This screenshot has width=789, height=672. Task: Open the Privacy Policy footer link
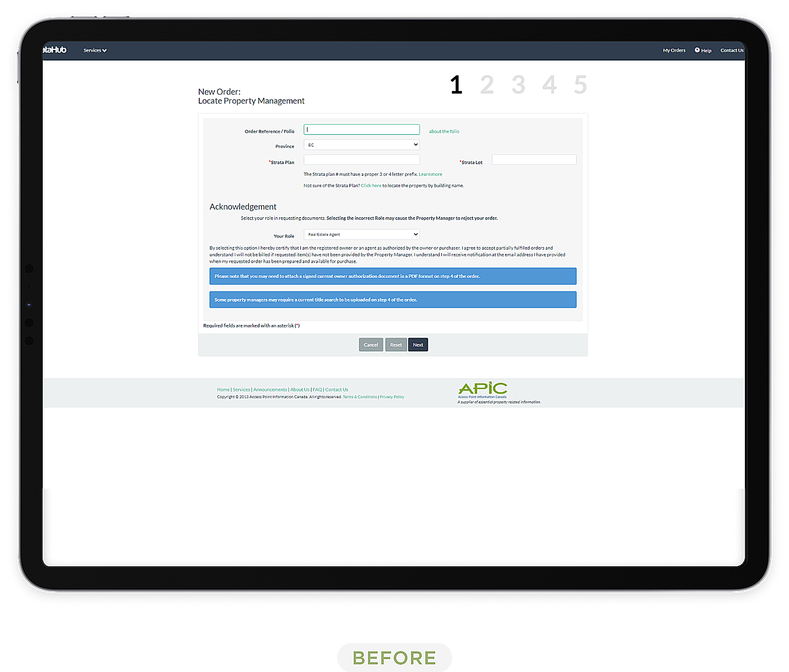tap(391, 397)
